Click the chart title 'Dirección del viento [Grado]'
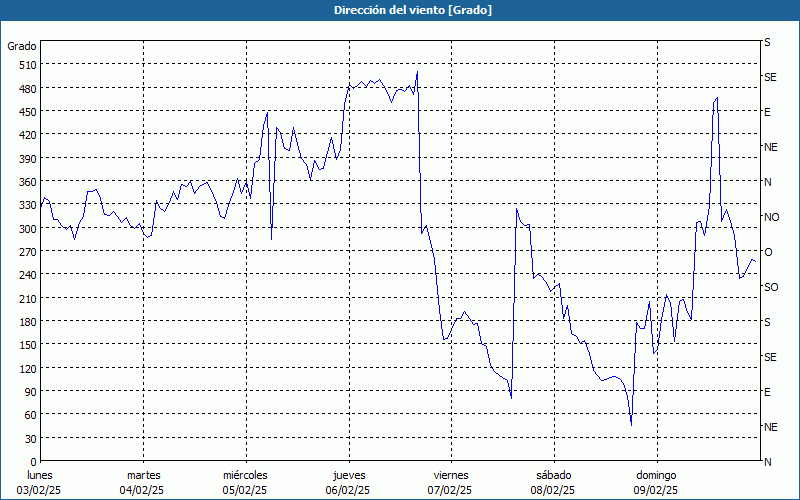The height and width of the screenshot is (500, 800). click(x=399, y=10)
